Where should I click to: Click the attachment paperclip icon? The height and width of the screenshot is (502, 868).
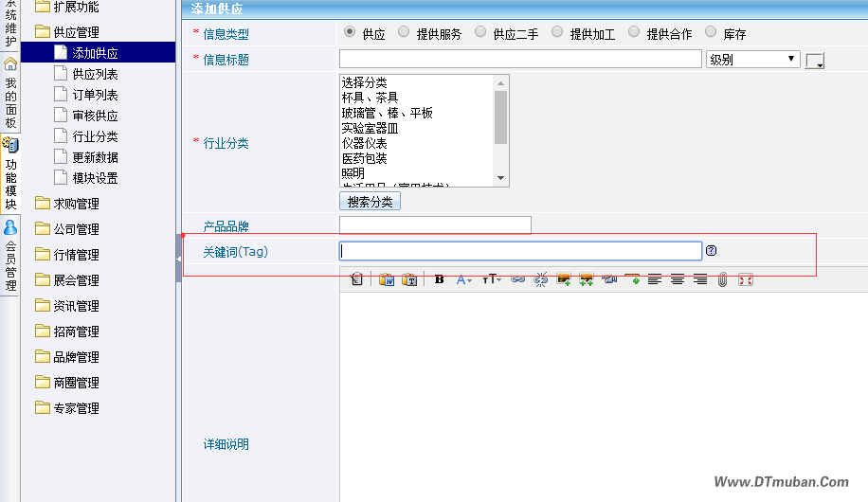pos(722,279)
